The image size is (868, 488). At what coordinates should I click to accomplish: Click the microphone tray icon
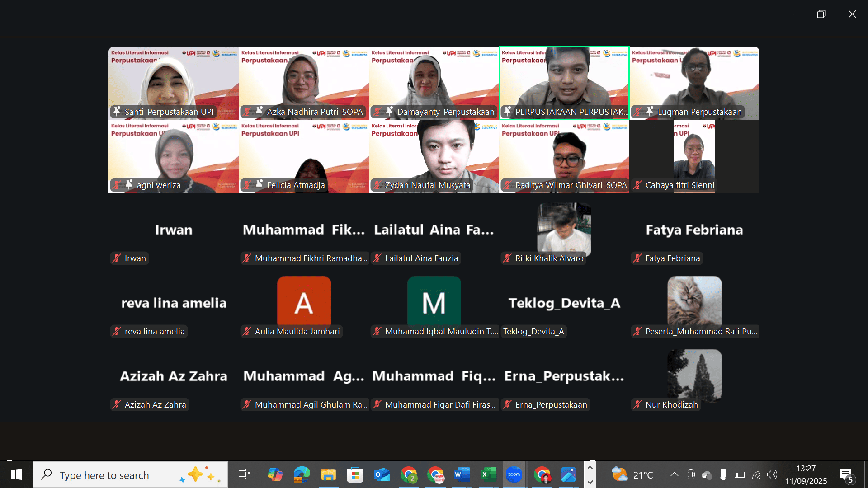[723, 474]
